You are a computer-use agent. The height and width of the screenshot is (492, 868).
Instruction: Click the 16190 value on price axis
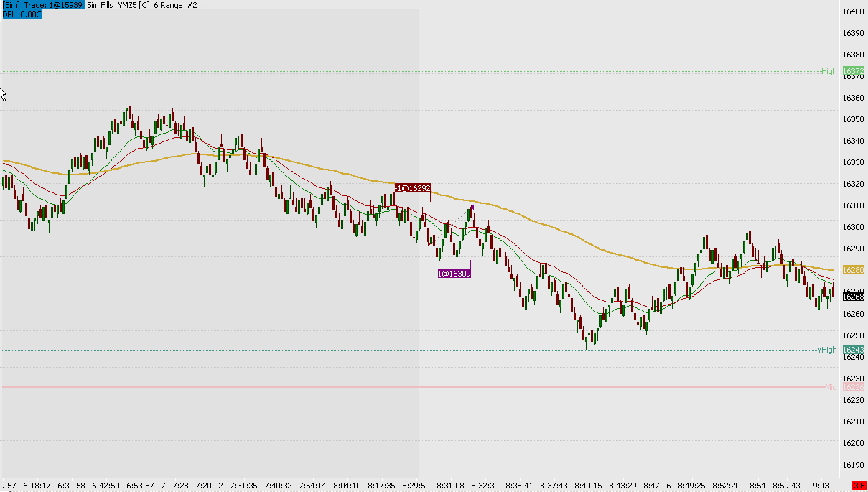click(x=853, y=464)
